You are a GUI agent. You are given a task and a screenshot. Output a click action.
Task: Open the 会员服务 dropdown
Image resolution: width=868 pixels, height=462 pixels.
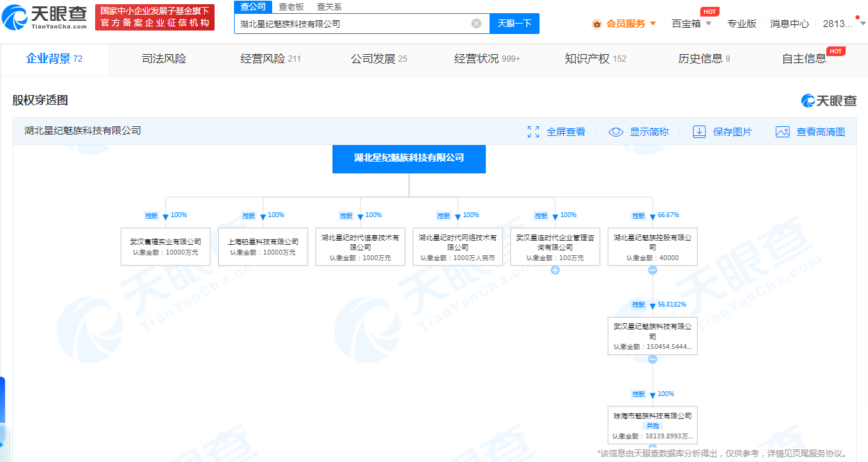(x=631, y=24)
